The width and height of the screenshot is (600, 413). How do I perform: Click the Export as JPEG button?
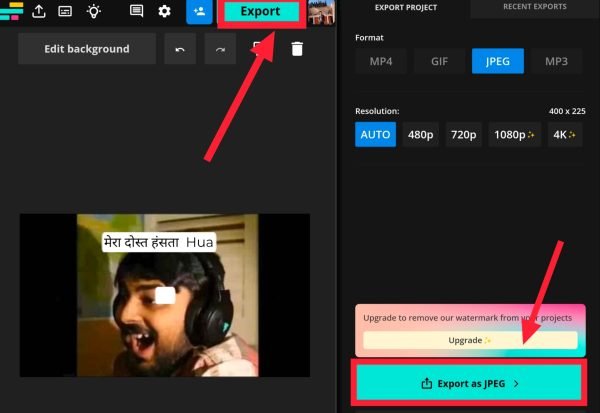point(466,382)
